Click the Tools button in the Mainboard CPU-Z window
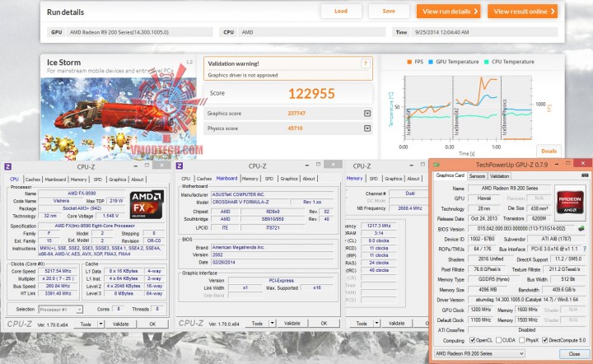The image size is (593, 364). coord(257,323)
